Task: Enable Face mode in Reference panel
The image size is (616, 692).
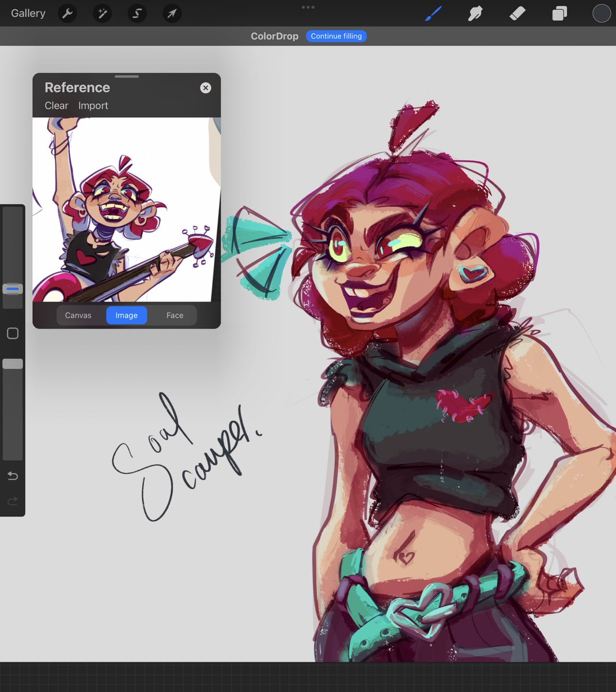Action: 175,315
